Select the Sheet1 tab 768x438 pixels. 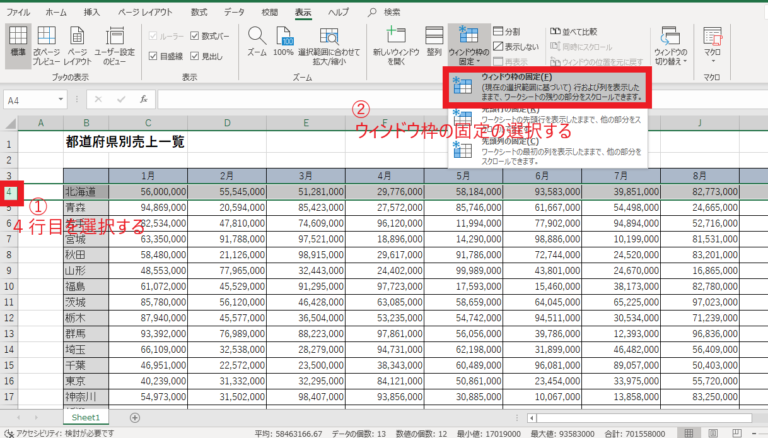click(x=86, y=417)
